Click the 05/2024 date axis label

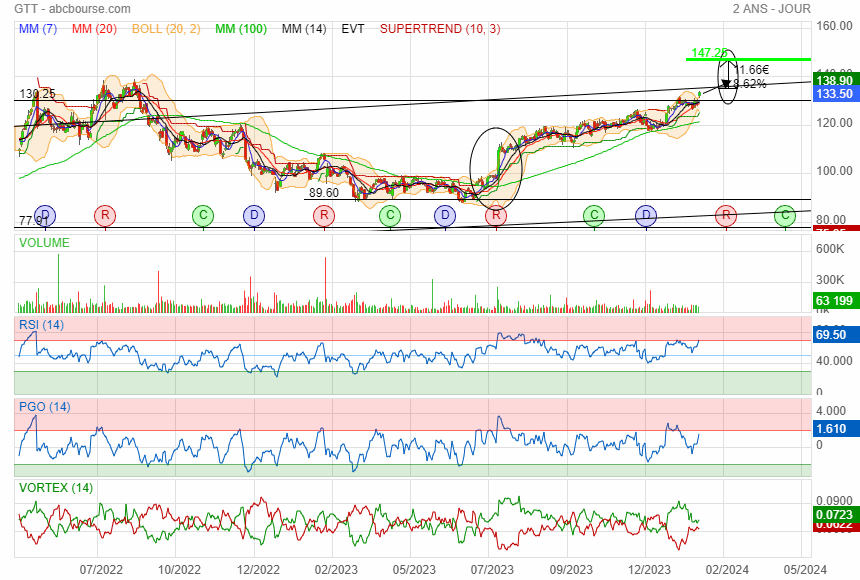click(x=805, y=570)
